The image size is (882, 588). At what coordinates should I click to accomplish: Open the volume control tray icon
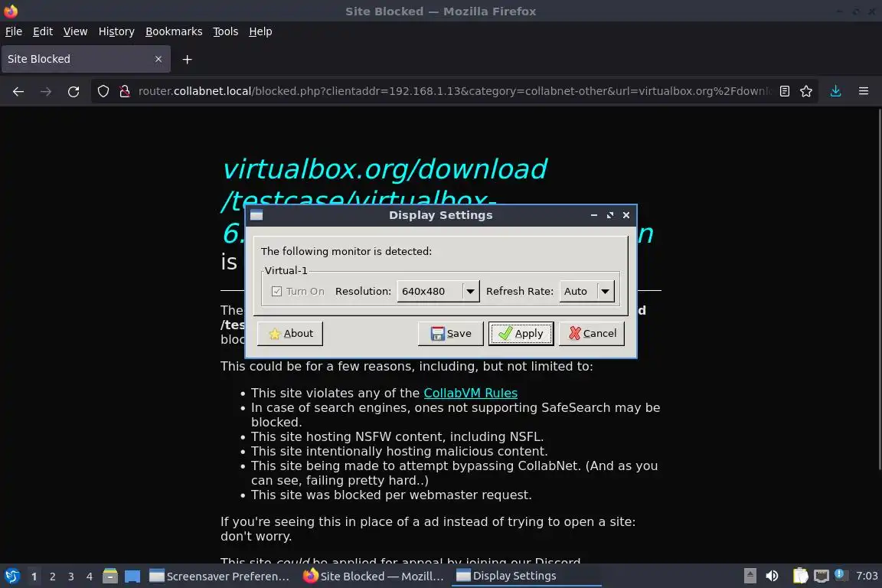[772, 576]
